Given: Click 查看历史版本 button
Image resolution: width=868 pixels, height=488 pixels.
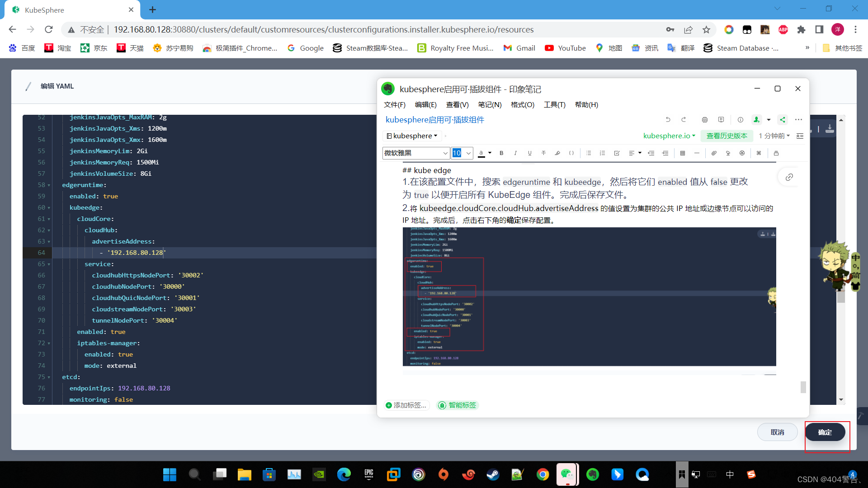Looking at the screenshot, I should [x=727, y=136].
